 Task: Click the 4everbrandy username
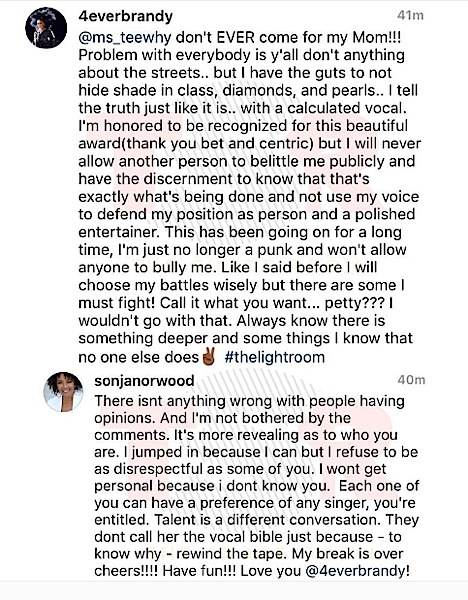tap(126, 16)
